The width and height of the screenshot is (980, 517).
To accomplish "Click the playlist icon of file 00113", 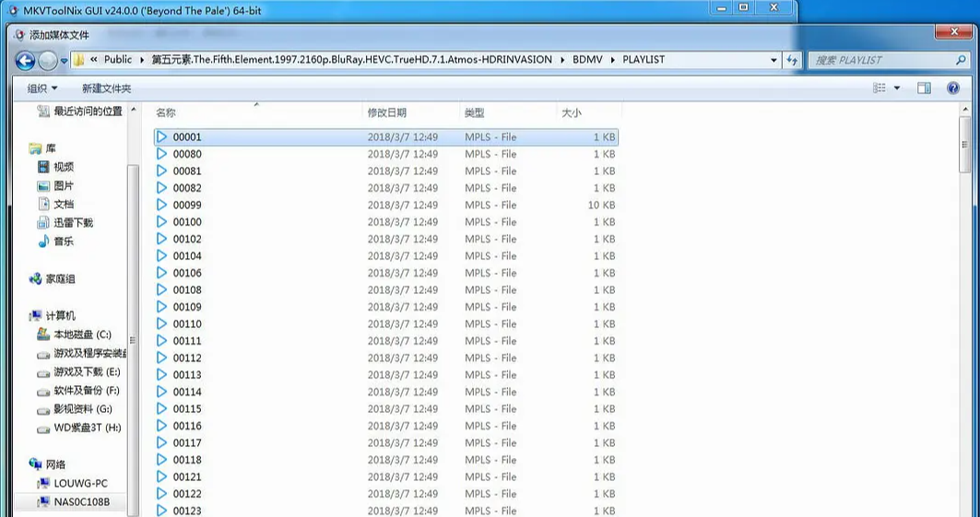I will click(162, 375).
